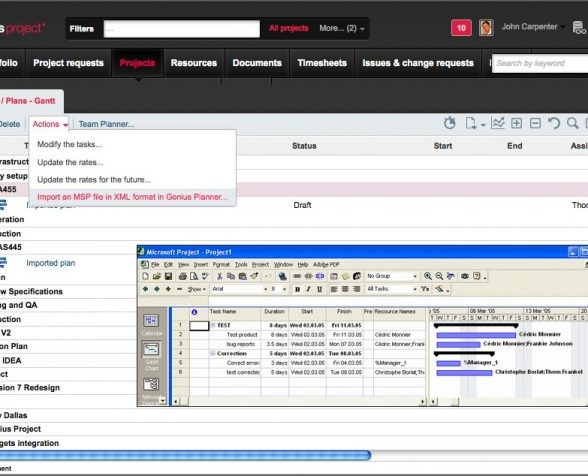The width and height of the screenshot is (588, 476).
Task: Open Insert menu in Microsoft Project window
Action: click(x=201, y=264)
